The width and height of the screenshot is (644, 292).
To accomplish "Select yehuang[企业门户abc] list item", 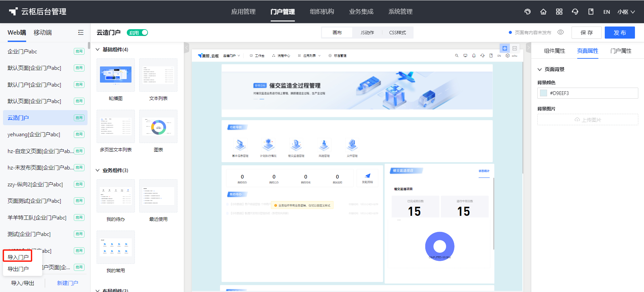I will tap(45, 134).
